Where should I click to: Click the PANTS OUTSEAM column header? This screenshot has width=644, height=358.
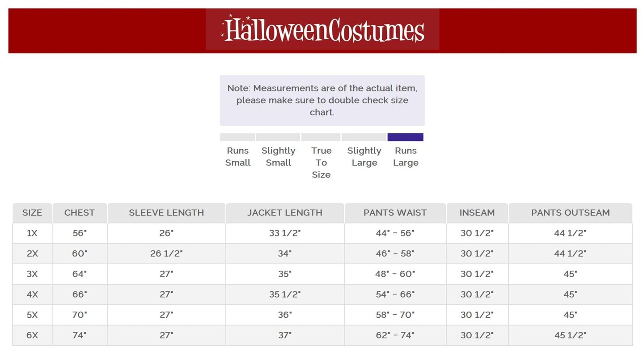tap(570, 213)
